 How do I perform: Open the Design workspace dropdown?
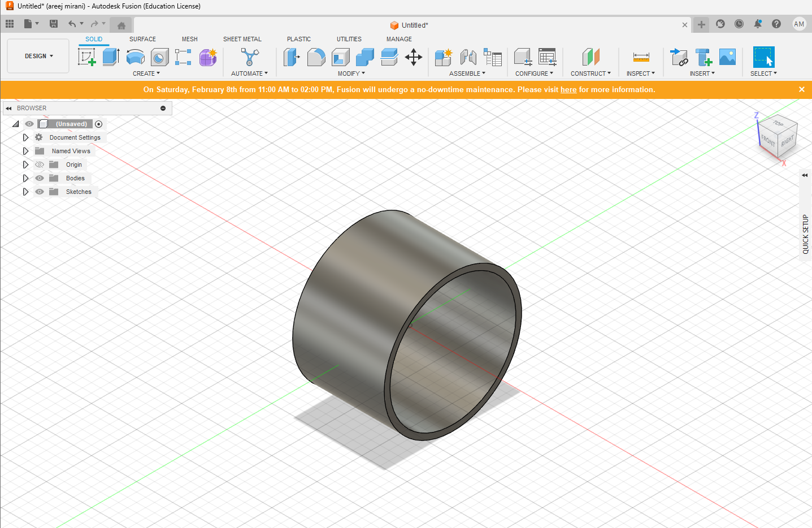click(38, 56)
